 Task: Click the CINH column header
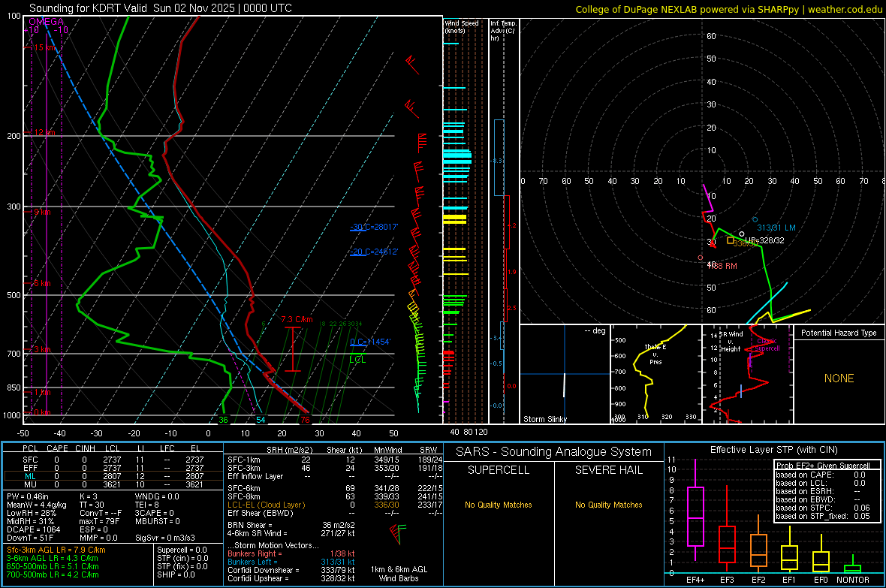[x=86, y=448]
